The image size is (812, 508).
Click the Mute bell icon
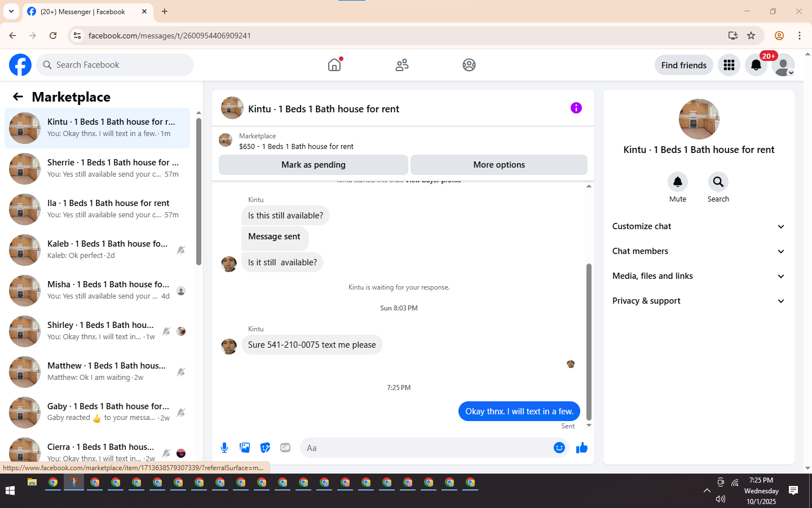(x=678, y=182)
